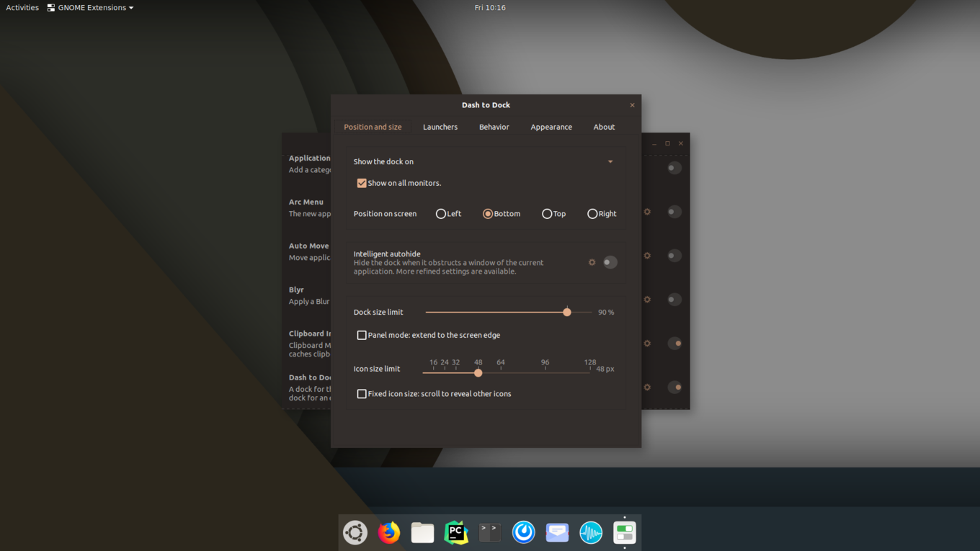
Task: Open the Files folder icon in dock
Action: [423, 532]
